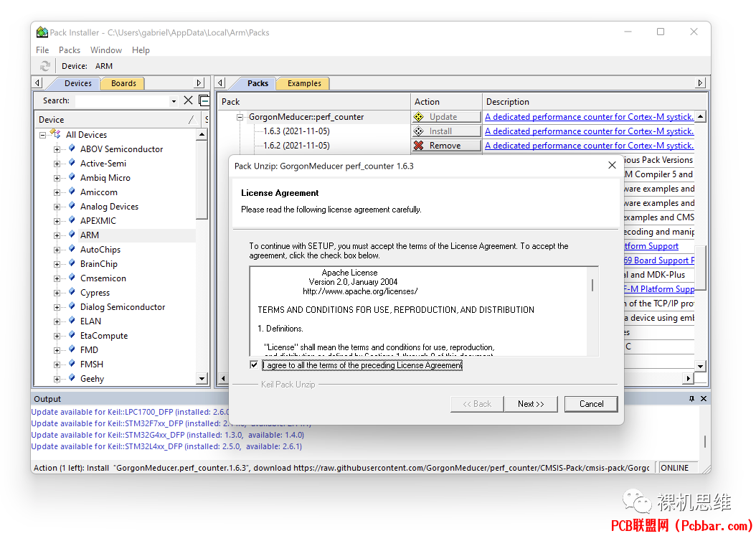Click the chip icon beside Dialog Semiconductor
Screen dimensions: 756x536
(72, 306)
